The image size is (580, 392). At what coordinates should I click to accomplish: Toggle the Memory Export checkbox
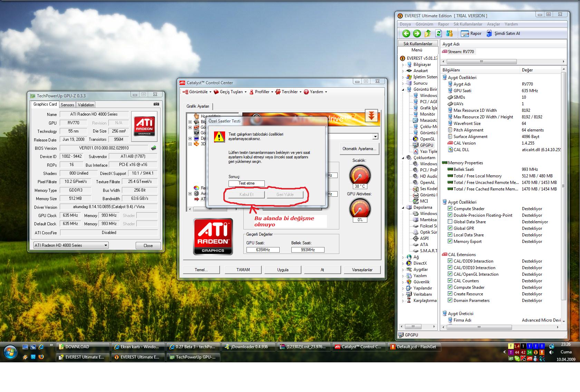coord(450,241)
